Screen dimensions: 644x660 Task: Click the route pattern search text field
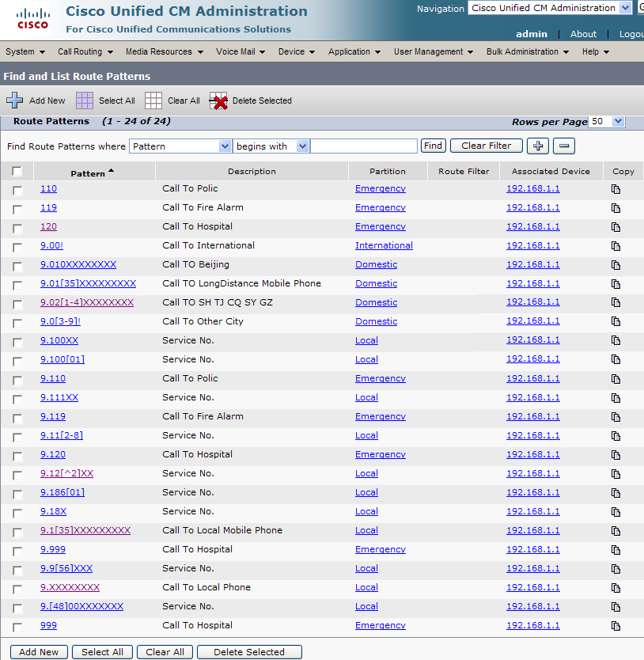tap(364, 146)
